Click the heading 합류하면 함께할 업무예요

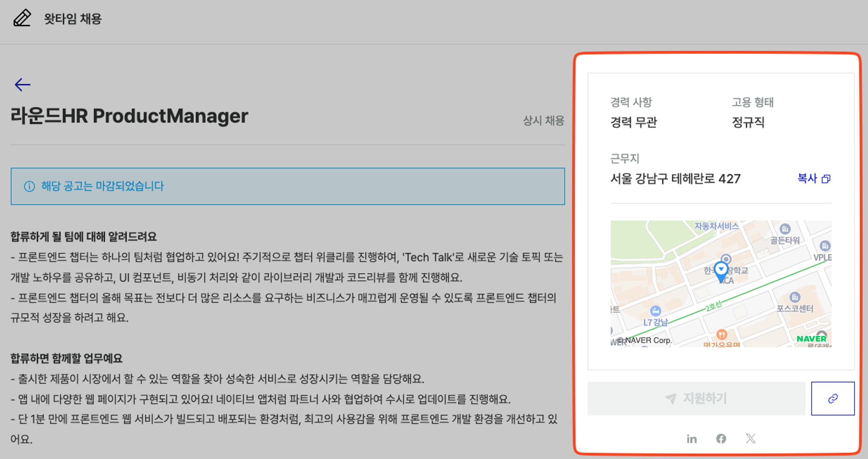[x=66, y=358]
